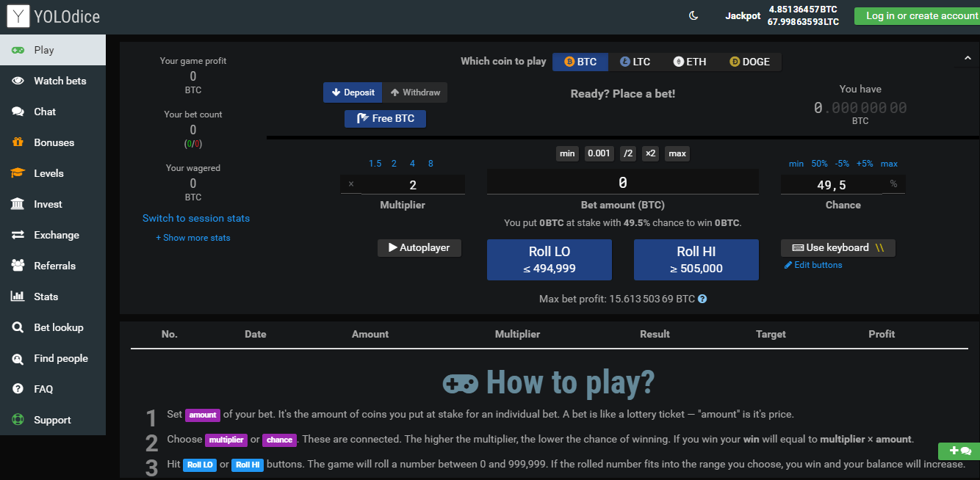This screenshot has width=980, height=480.
Task: Collapse the game panel with the chevron
Action: click(968, 58)
